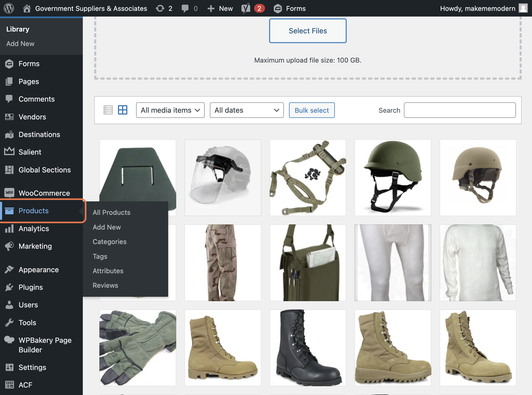Click Howdy, makememodern account link
The width and height of the screenshot is (532, 395).
tap(478, 8)
